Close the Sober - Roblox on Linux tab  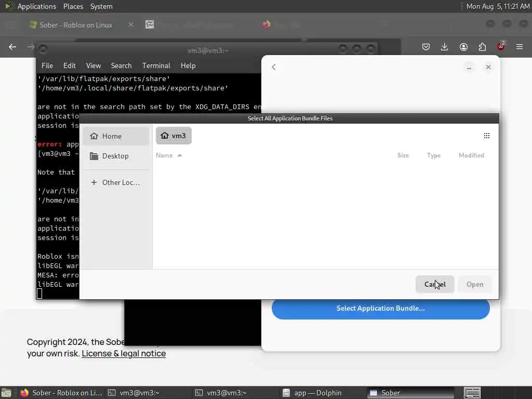[x=130, y=24]
